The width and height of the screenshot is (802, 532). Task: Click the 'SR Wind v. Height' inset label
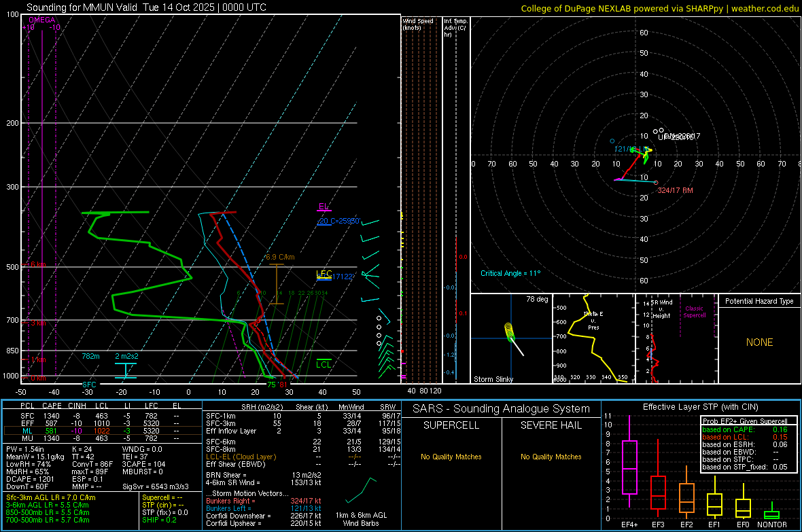[661, 309]
